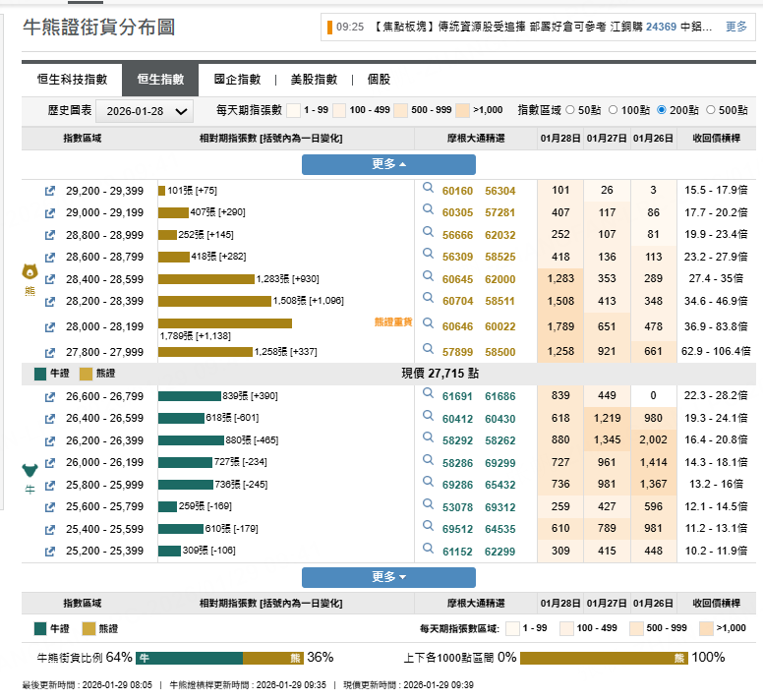This screenshot has width=763, height=700.
Task: Click stock code 24369 in news ticker
Action: coord(661,27)
